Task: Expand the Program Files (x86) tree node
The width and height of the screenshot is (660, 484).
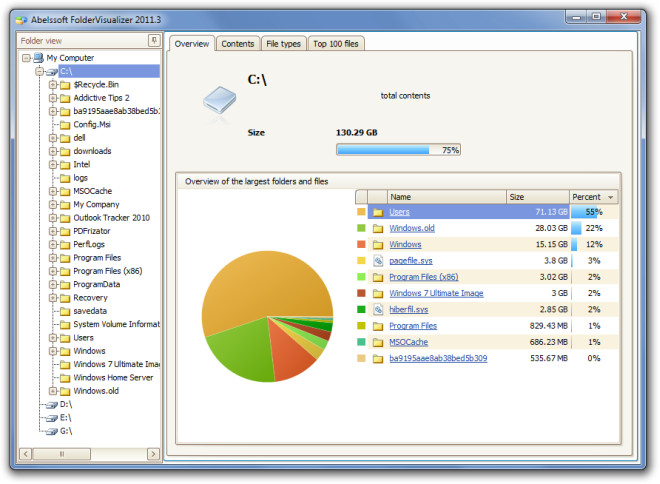Action: [x=53, y=271]
